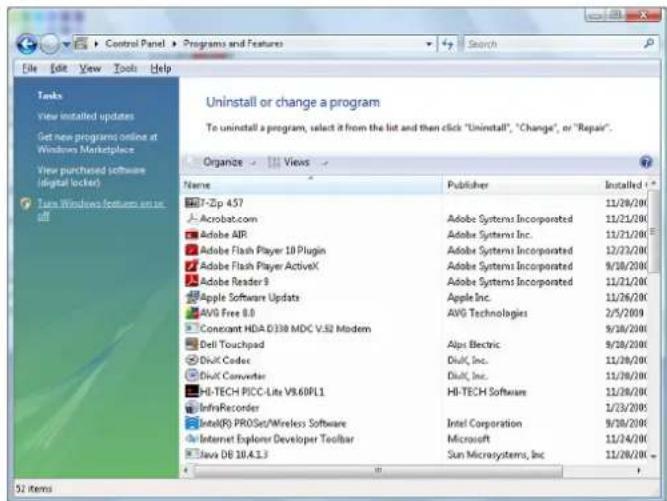Click the refresh button beside address bar

pyautogui.click(x=448, y=44)
